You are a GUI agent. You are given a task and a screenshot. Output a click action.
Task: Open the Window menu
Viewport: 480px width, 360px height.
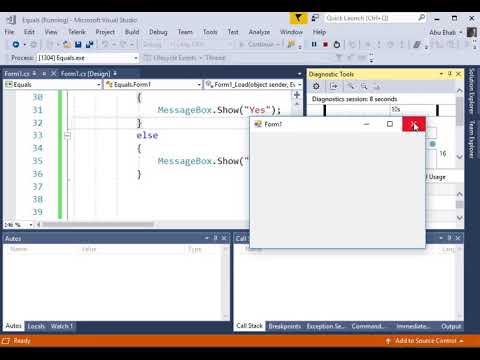(291, 32)
